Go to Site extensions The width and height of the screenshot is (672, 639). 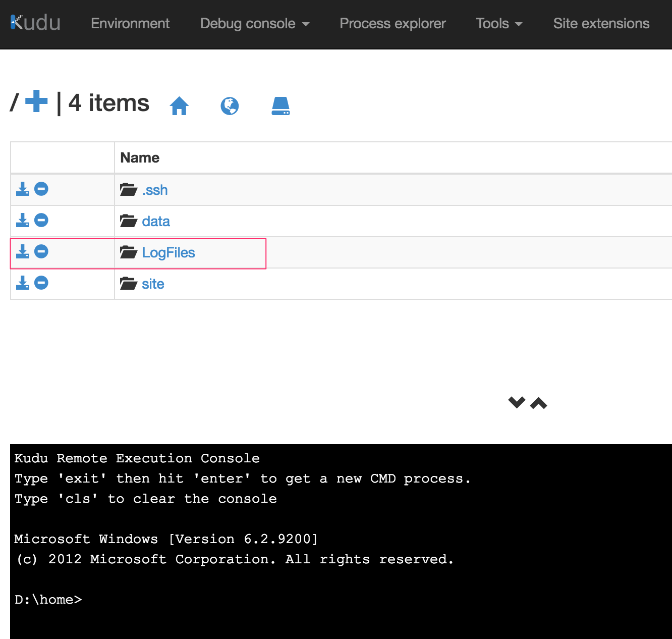tap(601, 24)
